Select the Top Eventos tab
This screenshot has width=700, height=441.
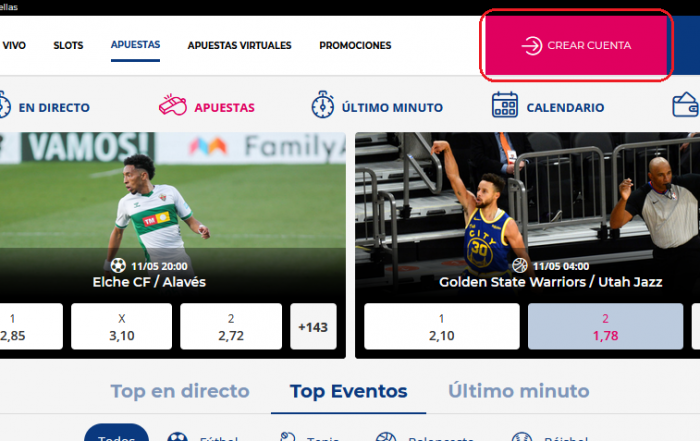(349, 391)
